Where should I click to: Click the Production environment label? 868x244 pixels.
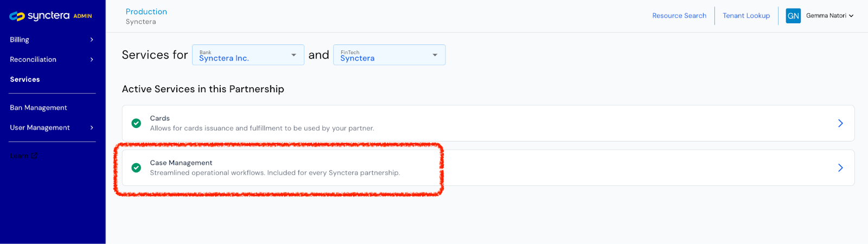146,11
